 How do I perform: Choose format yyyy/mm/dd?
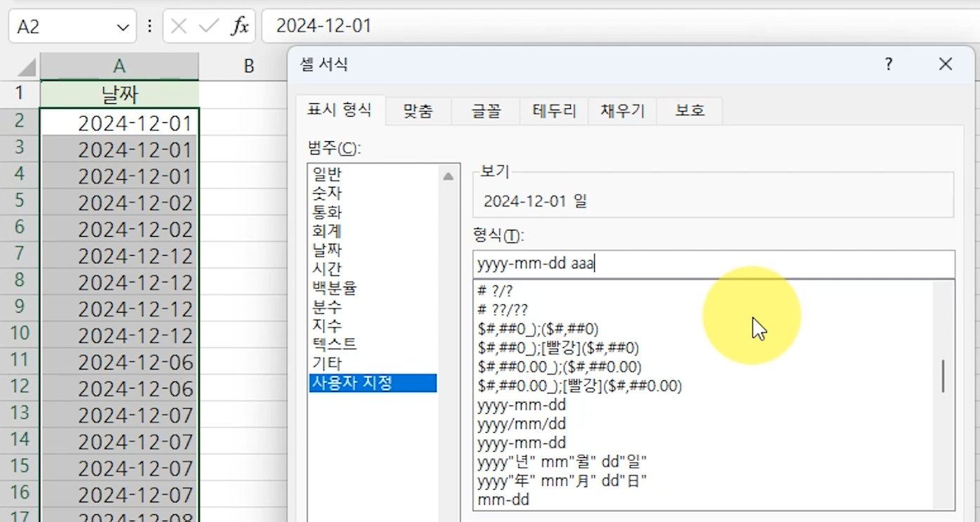[704, 424]
